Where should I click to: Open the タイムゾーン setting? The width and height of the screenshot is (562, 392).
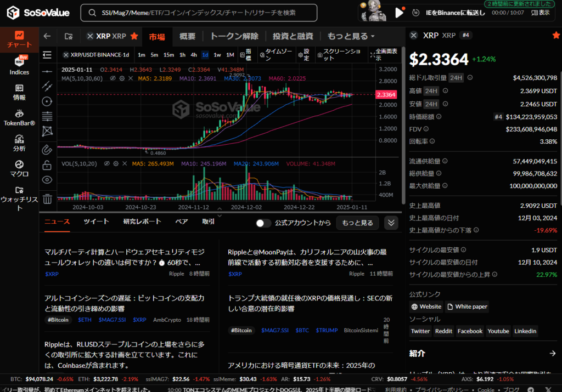click(x=276, y=55)
